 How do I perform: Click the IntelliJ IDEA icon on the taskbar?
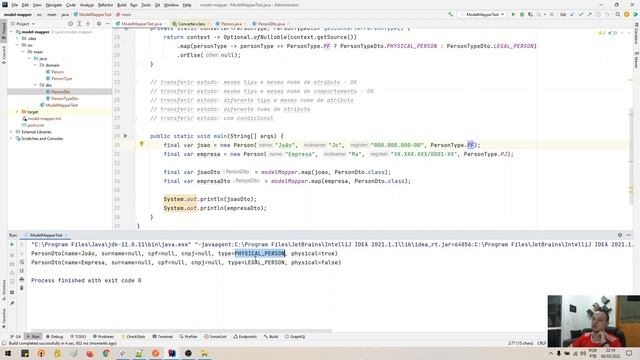click(172, 353)
